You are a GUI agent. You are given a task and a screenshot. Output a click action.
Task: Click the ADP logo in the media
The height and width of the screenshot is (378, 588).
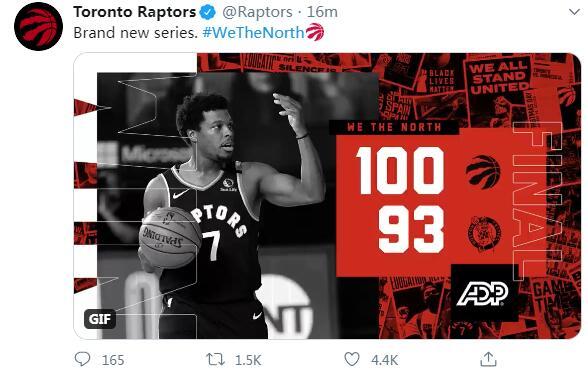482,293
